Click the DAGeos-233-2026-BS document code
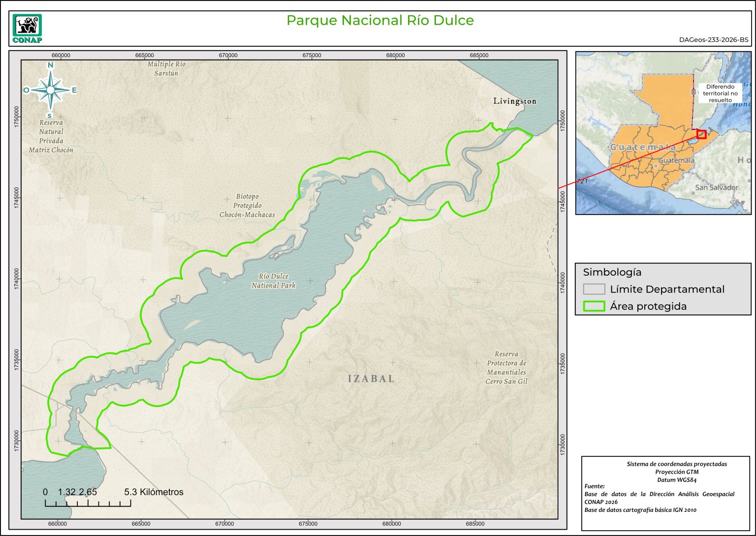This screenshot has height=536, width=756. click(714, 40)
